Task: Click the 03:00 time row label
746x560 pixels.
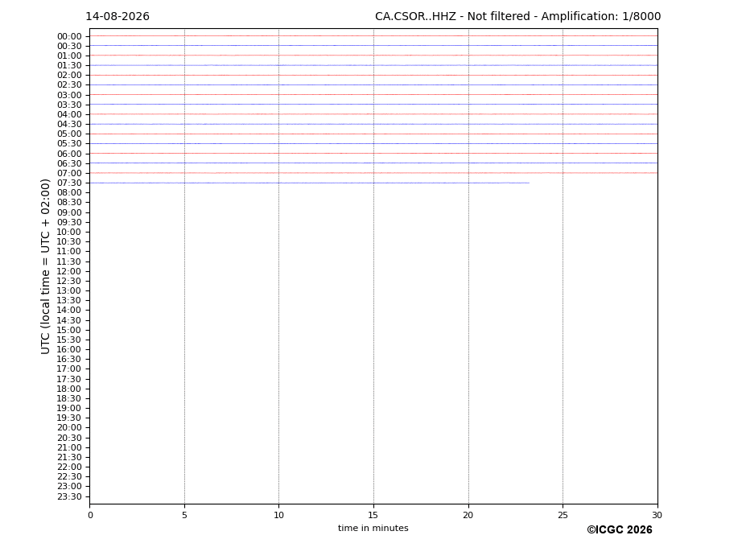Action: click(69, 95)
